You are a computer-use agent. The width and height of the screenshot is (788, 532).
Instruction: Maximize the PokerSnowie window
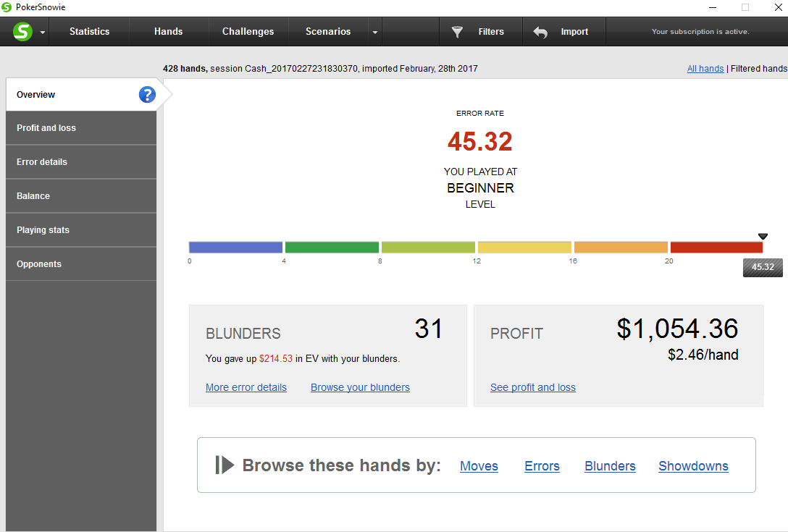pyautogui.click(x=745, y=7)
